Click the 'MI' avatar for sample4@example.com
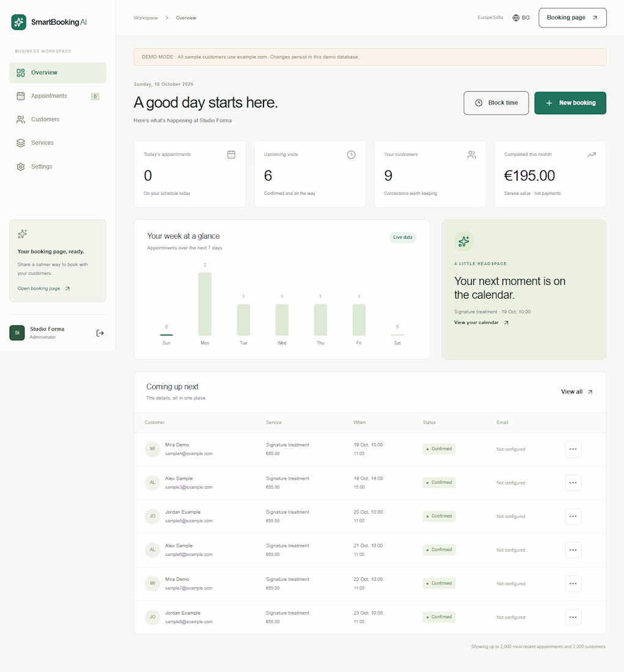This screenshot has height=672, width=624. click(152, 449)
